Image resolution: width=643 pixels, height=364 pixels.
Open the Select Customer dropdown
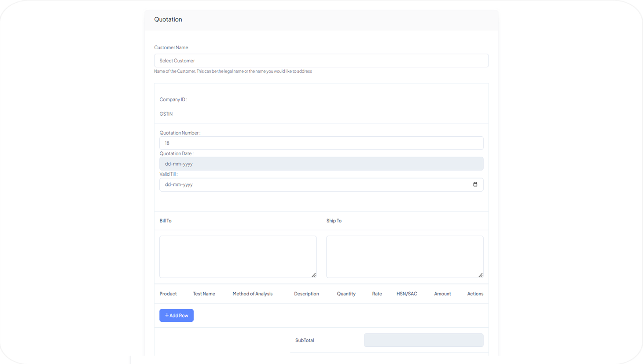coord(321,61)
